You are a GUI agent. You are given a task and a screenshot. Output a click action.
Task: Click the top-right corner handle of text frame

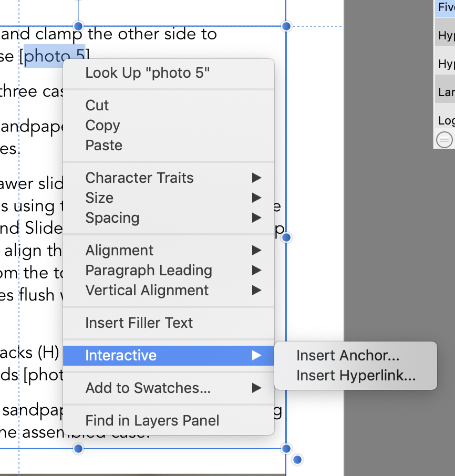(x=286, y=26)
